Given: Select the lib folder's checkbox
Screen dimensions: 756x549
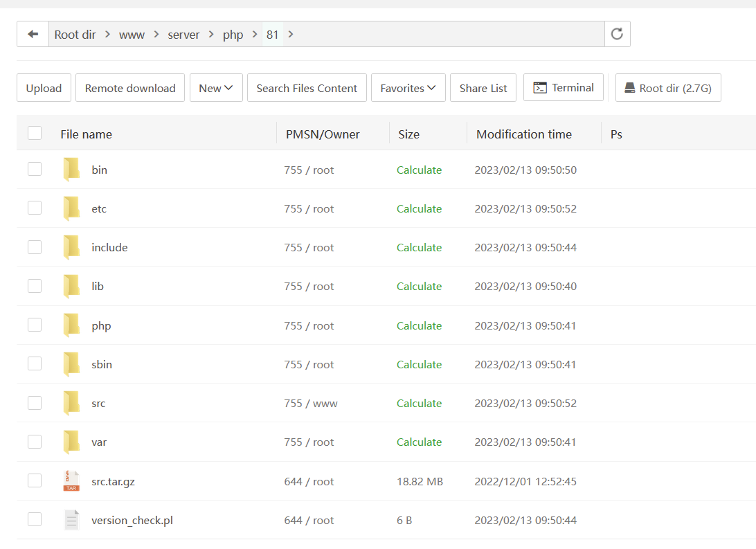Looking at the screenshot, I should [x=34, y=285].
